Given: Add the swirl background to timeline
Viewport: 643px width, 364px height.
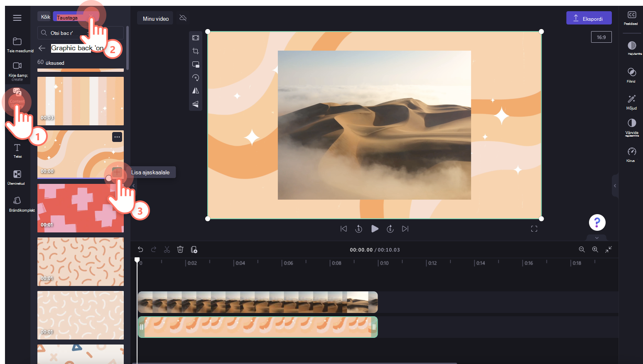Looking at the screenshot, I should (117, 172).
